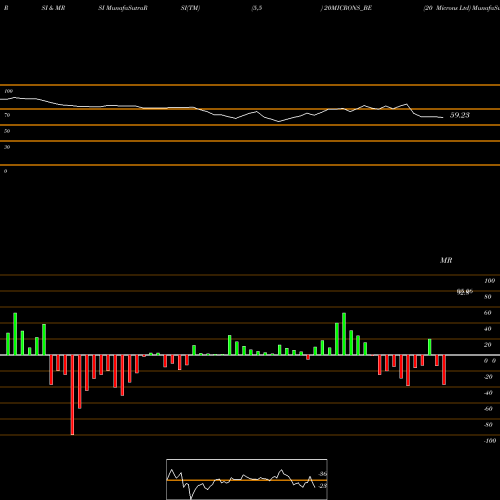Image resolution: width=500 pixels, height=500 pixels.
Task: Click the MR axis label -80
Action: [x=488, y=425]
